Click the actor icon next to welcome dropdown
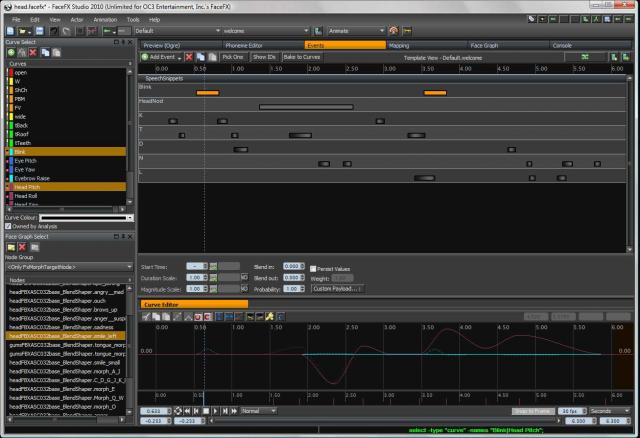This screenshot has width=640, height=438. tap(318, 31)
